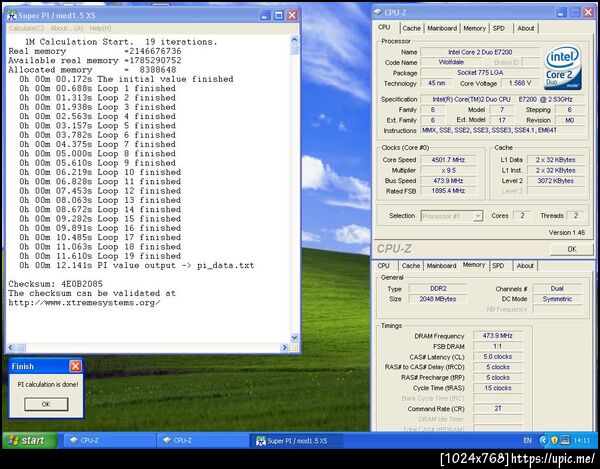Click the CAS# Latency value 5.0 clocks
Image resolution: width=600 pixels, height=469 pixels.
coord(497,357)
